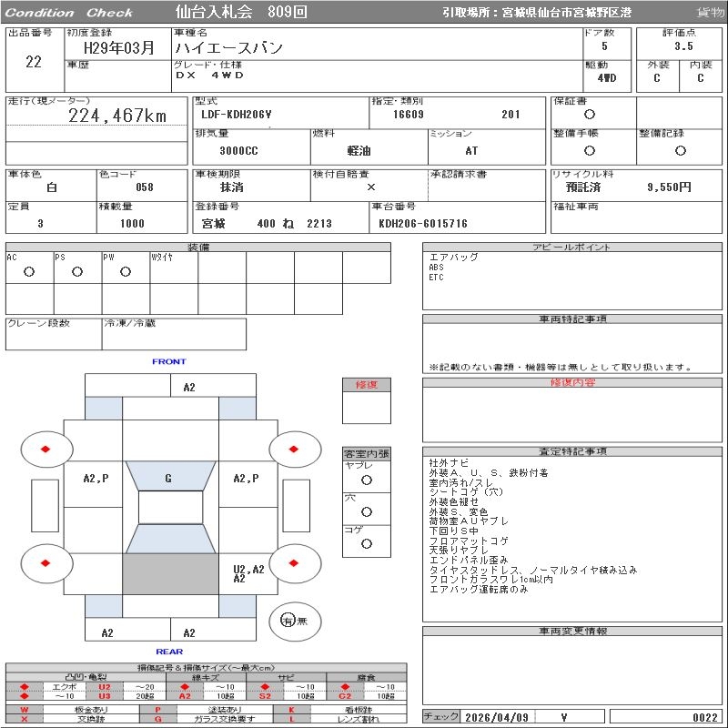Click the G mark on the windshield
This screenshot has width=728, height=728.
168,478
